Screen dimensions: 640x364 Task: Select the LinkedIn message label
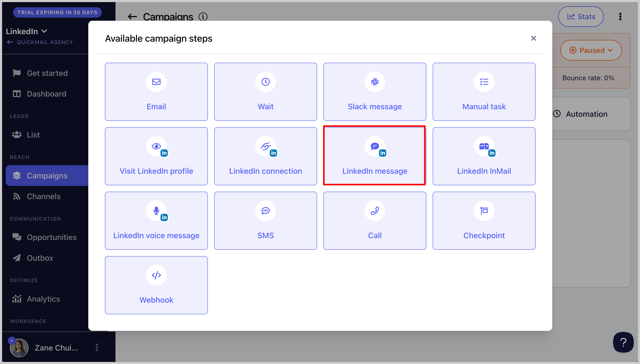click(x=375, y=171)
